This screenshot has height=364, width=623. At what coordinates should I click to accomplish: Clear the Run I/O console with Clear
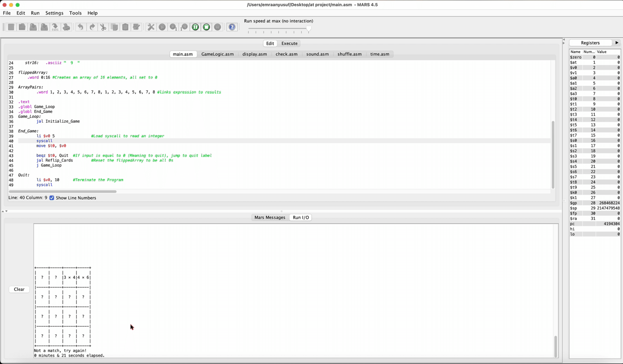19,289
